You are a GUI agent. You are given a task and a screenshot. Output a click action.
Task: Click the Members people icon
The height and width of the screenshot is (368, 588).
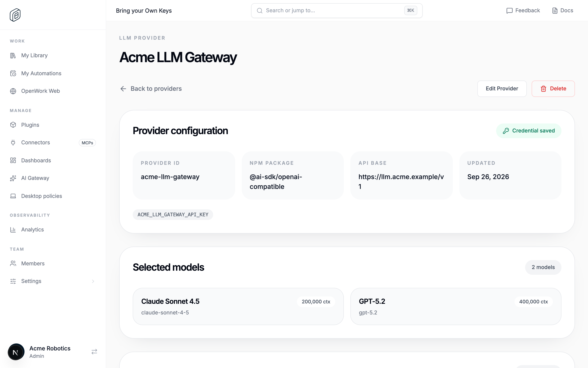[13, 263]
